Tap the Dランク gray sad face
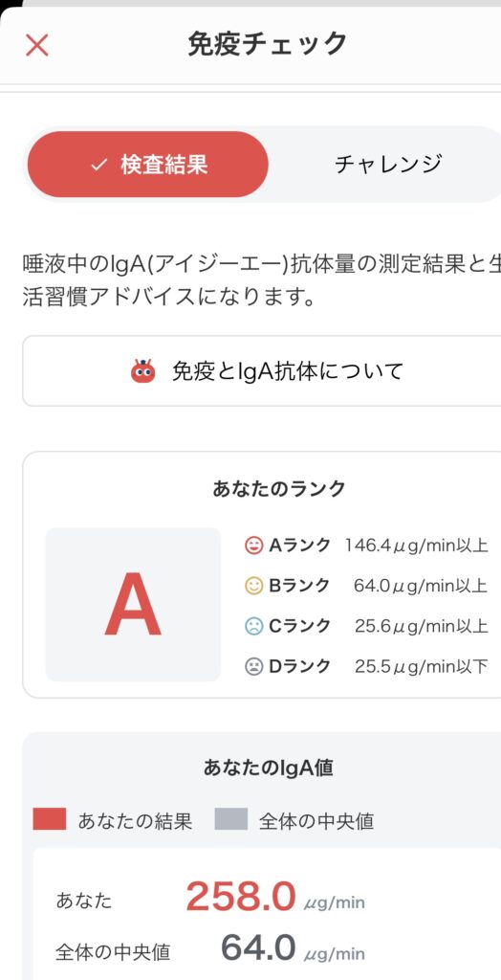501x980 pixels. 253,666
